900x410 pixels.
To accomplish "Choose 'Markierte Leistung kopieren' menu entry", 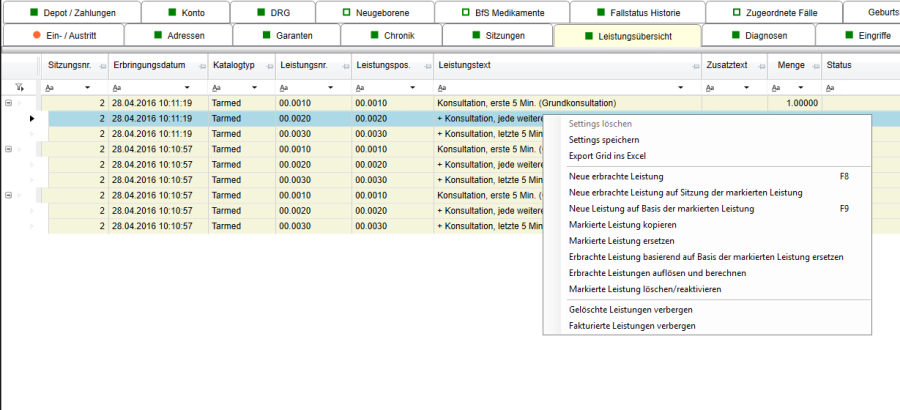I will 622,225.
